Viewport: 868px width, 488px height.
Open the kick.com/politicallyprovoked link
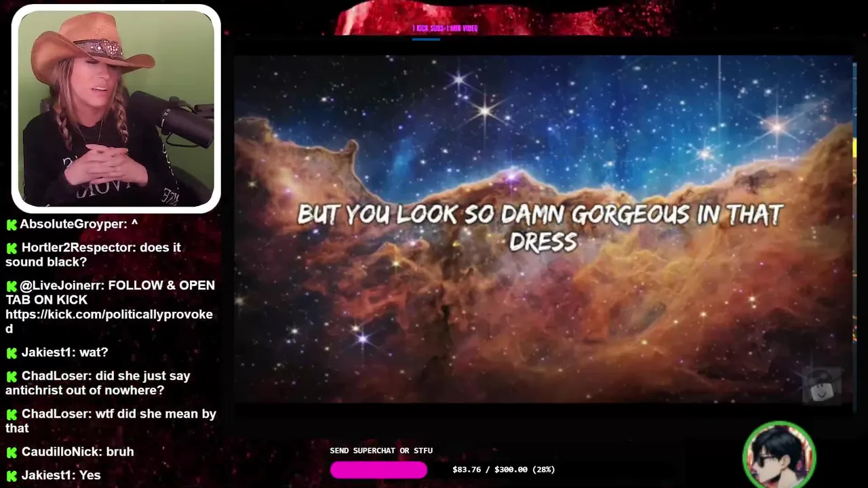pyautogui.click(x=108, y=321)
